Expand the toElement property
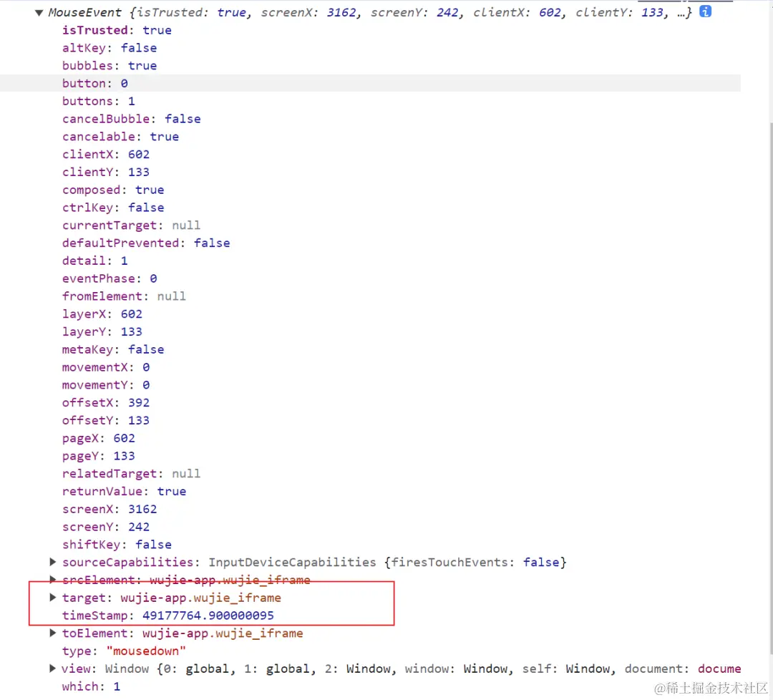 click(x=53, y=633)
